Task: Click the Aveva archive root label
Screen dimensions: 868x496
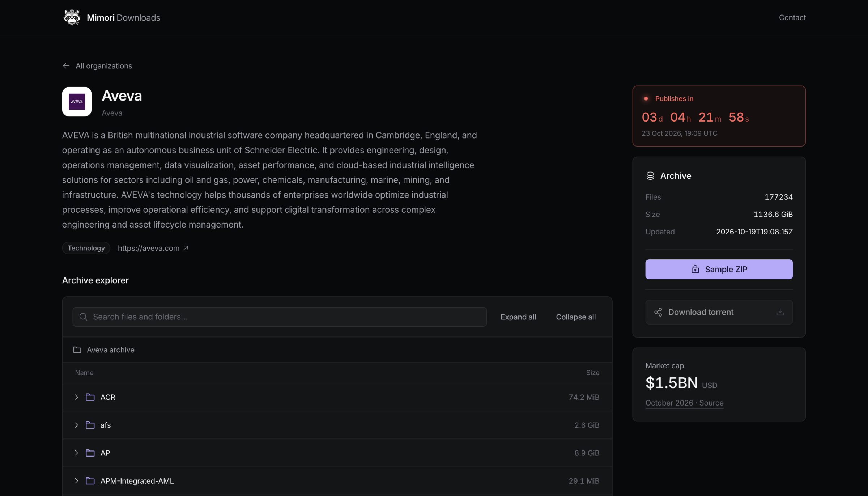Action: point(110,350)
